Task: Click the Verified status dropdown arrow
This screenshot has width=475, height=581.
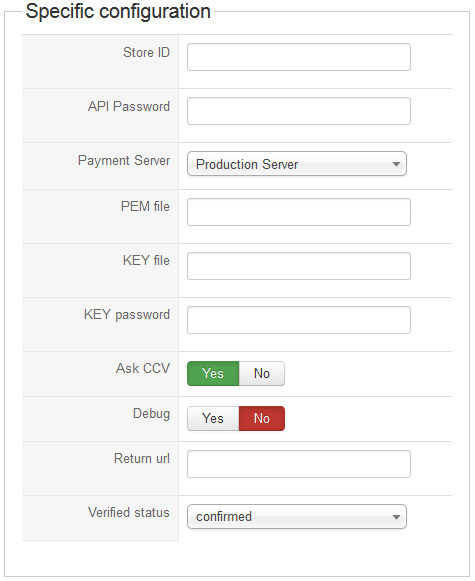Action: (396, 517)
